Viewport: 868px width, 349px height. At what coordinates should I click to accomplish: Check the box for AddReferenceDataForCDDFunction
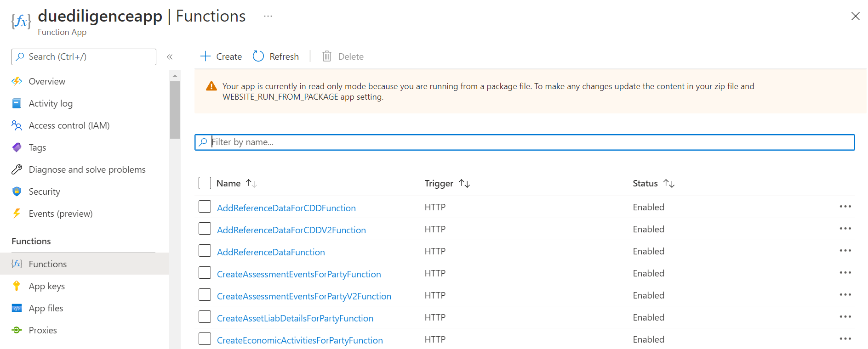click(x=205, y=207)
